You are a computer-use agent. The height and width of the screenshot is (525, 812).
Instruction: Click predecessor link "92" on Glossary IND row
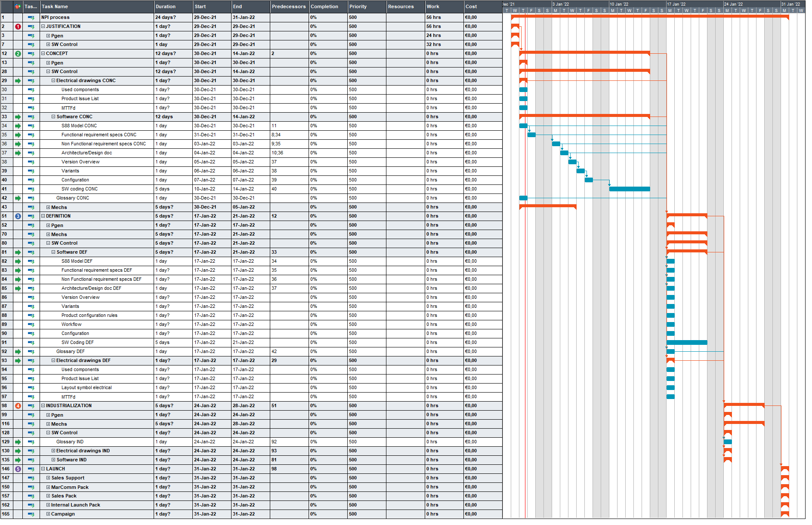point(274,442)
